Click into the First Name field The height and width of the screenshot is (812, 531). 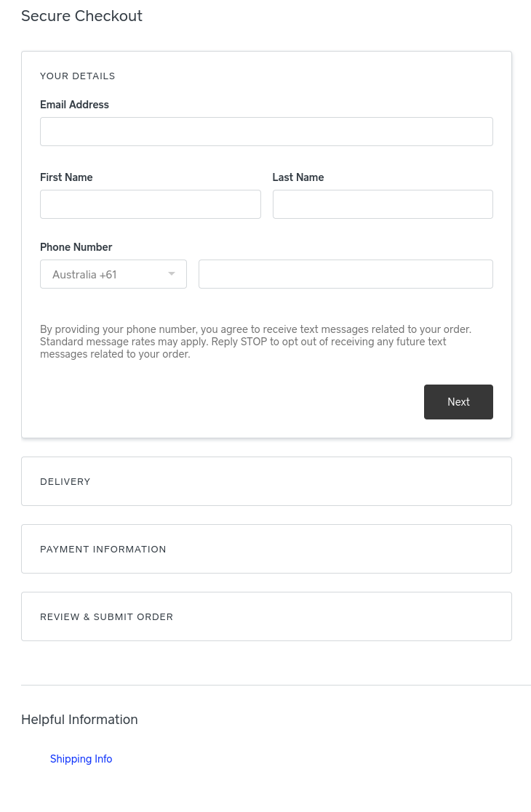(x=150, y=204)
